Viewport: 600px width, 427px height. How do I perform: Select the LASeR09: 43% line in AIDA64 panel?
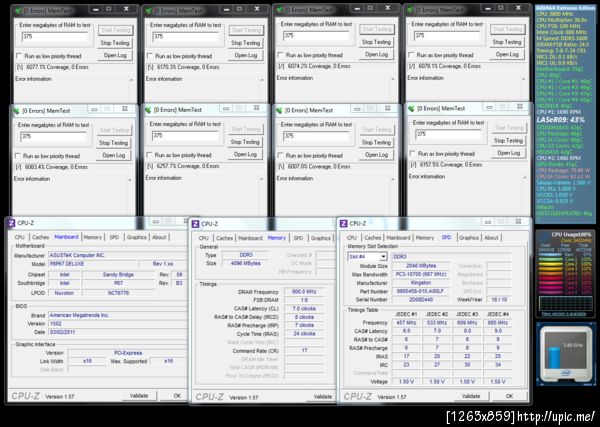(x=560, y=120)
